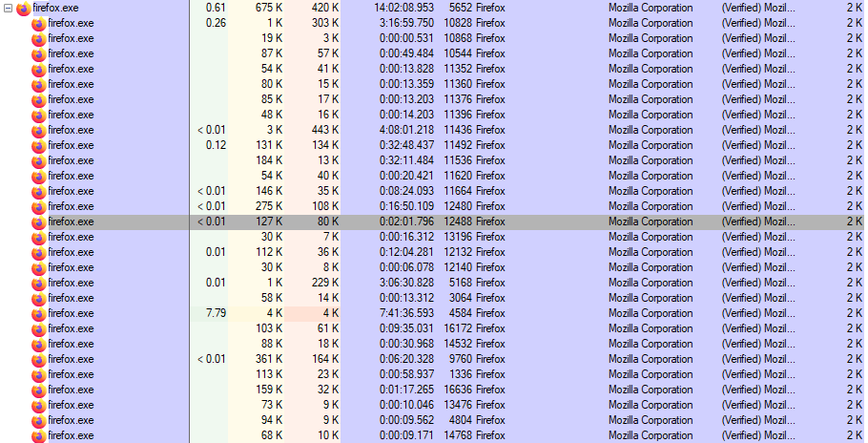Select PID 4804 cell
This screenshot has width=868, height=443.
461,420
